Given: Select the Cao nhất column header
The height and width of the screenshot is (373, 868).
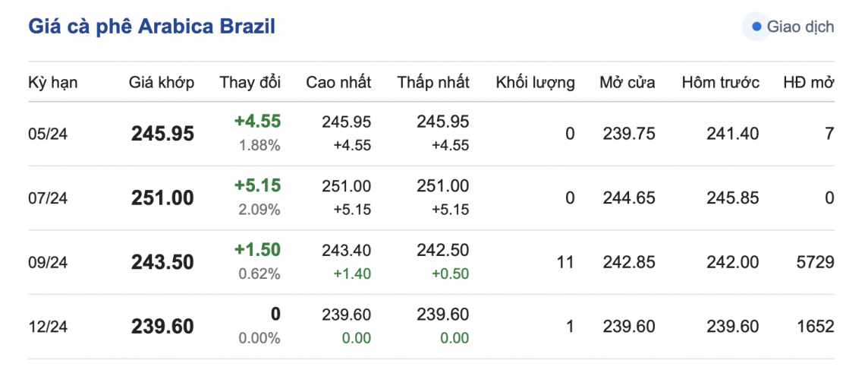Looking at the screenshot, I should [x=338, y=82].
